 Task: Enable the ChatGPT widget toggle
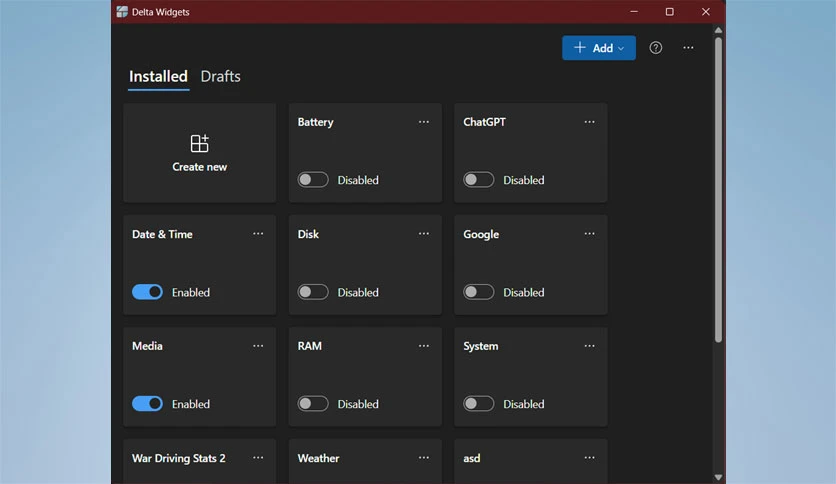coord(479,180)
